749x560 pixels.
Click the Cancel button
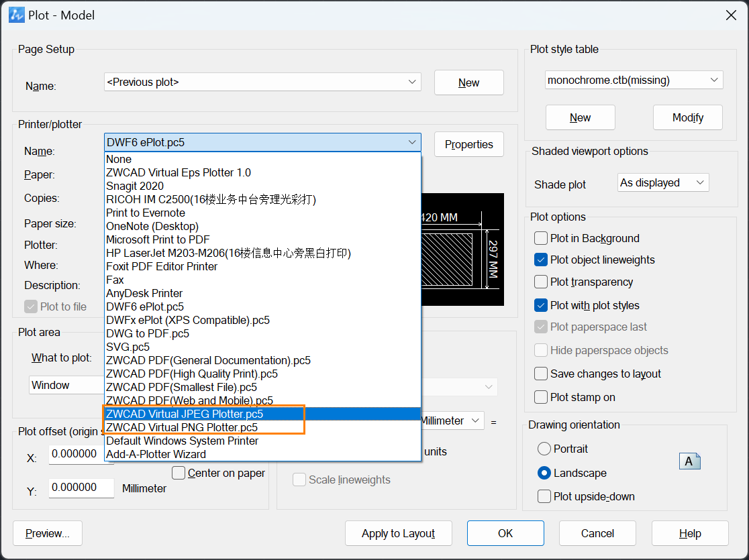coord(597,533)
